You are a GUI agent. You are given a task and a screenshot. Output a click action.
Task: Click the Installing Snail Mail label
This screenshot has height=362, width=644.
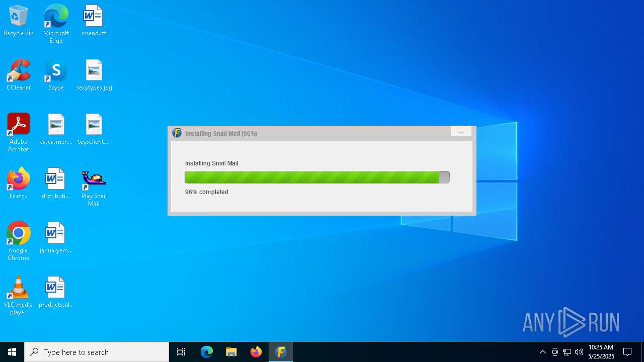pyautogui.click(x=212, y=163)
